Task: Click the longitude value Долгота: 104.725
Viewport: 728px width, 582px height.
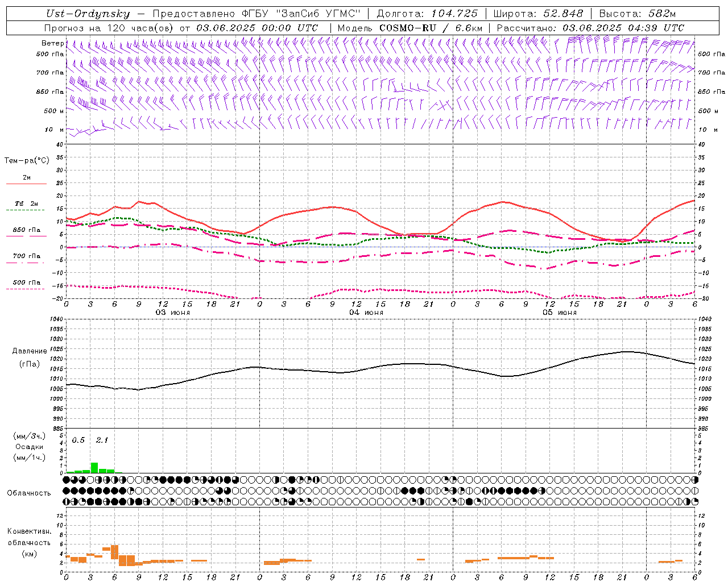Action: pos(428,14)
